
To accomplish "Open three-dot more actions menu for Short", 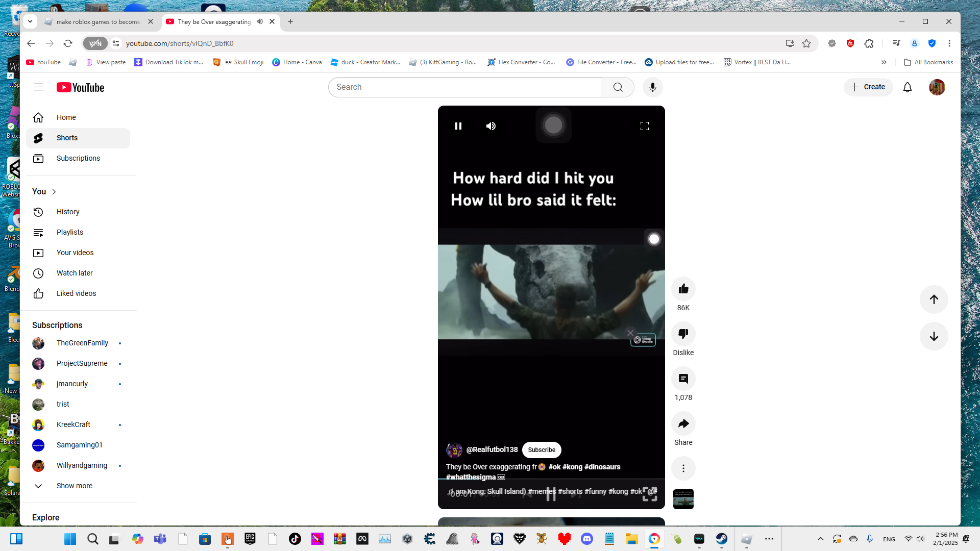I will [683, 468].
